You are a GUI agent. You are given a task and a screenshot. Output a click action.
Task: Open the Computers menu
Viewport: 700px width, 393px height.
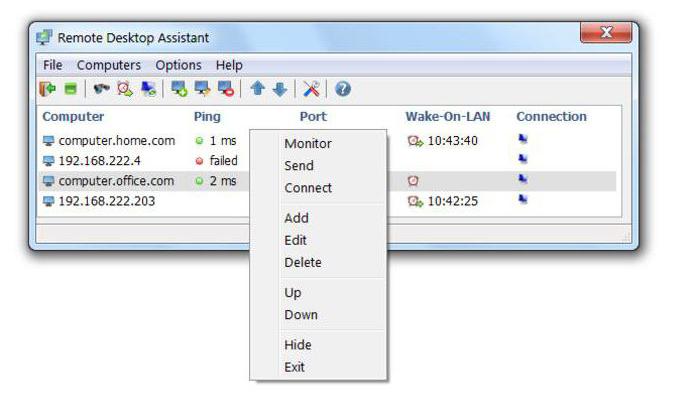pos(109,65)
